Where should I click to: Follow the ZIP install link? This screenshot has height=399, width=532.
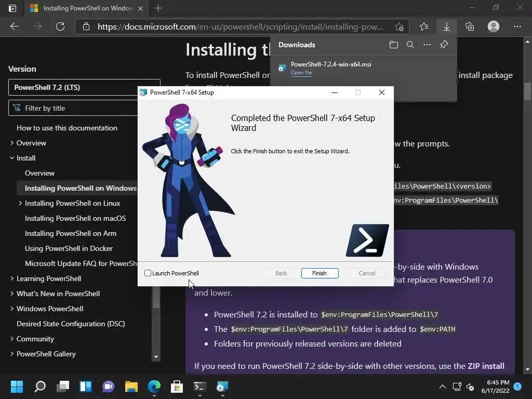click(x=486, y=366)
